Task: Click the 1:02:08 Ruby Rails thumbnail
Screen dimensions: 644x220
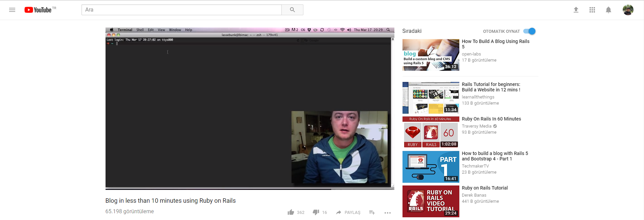Action: coord(431,132)
